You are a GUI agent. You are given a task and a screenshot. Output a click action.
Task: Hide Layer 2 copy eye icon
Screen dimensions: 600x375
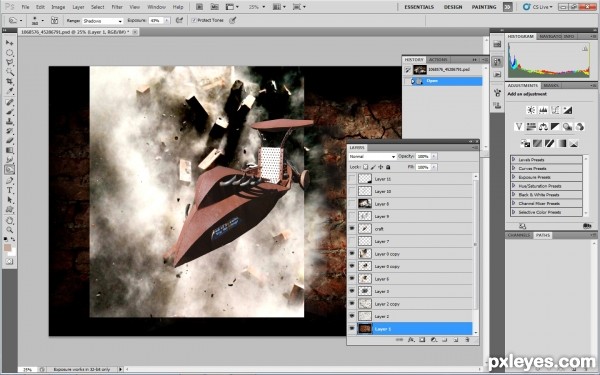pos(352,304)
